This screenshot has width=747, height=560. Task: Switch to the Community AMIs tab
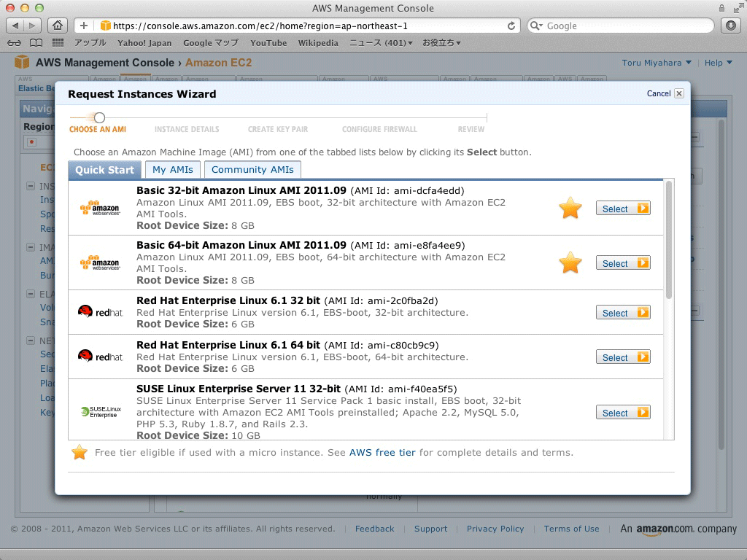252,169
